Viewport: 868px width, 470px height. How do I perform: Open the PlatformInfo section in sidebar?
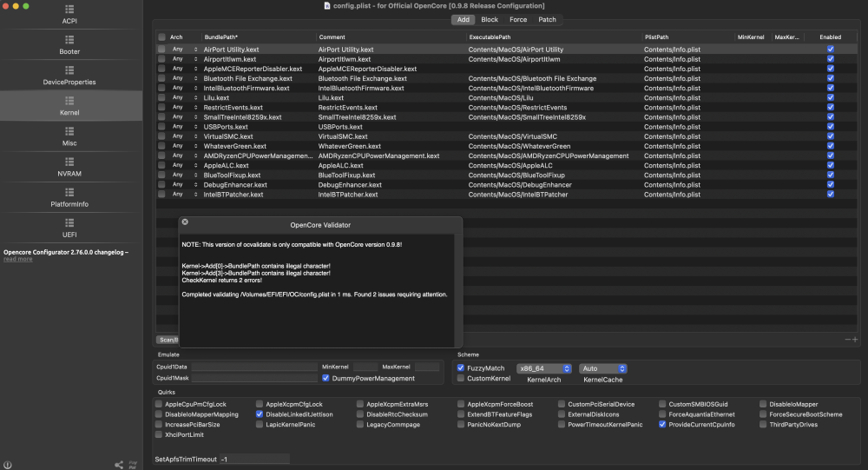point(69,198)
